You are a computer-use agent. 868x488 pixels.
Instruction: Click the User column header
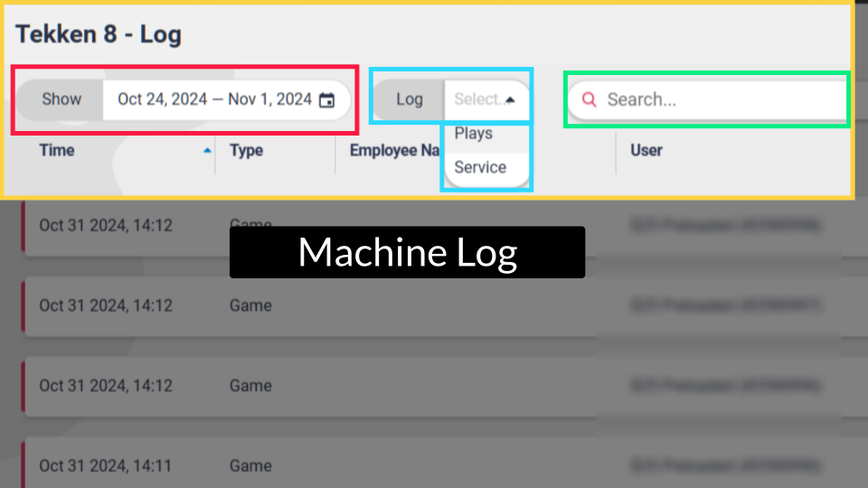pos(646,151)
